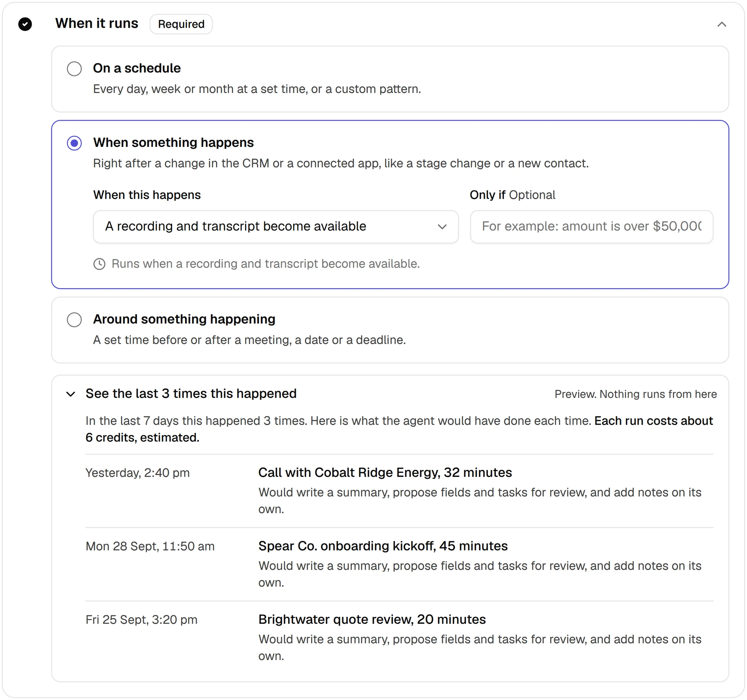Click the Only if Optional label
747x700 pixels.
[512, 195]
